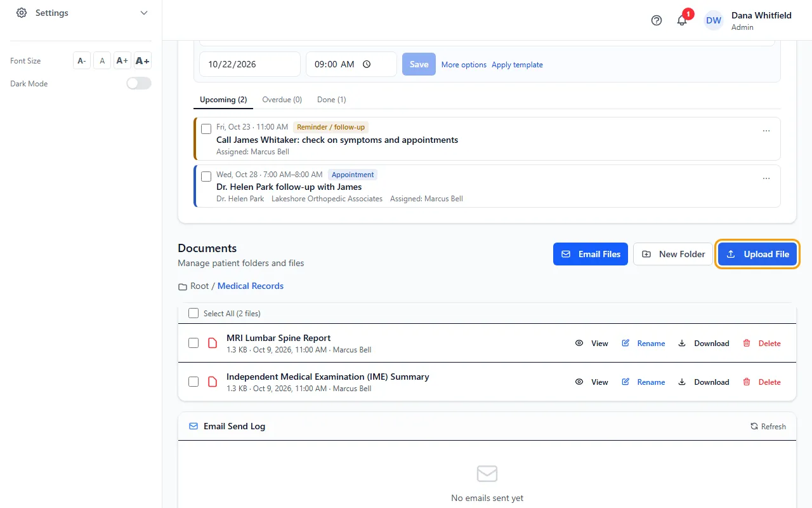Open notifications bell with red badge
Viewport: 812px width, 508px height.
click(683, 20)
